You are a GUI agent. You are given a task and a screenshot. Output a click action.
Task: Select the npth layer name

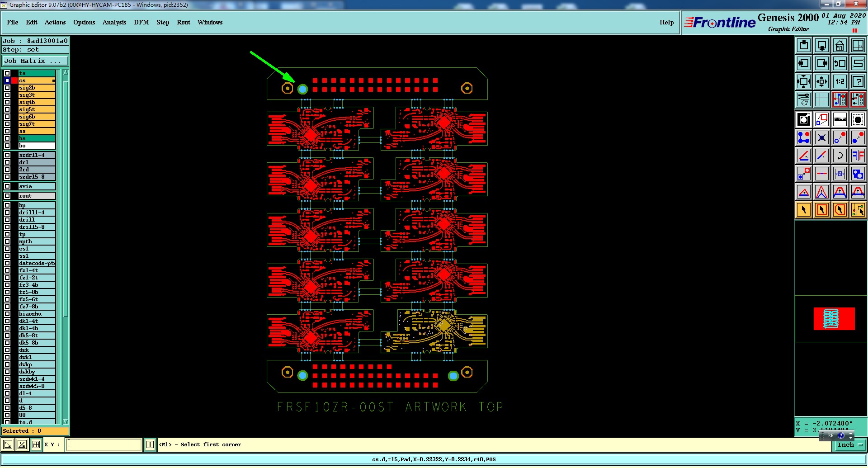click(37, 241)
